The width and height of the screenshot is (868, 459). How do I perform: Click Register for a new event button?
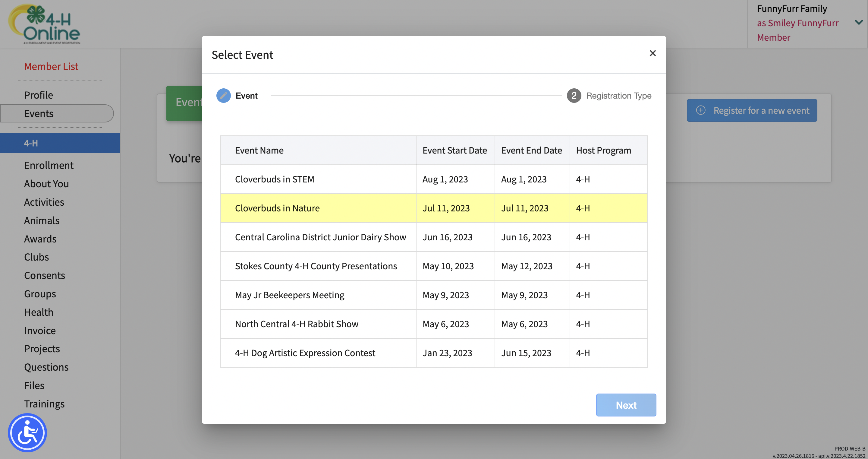click(752, 110)
